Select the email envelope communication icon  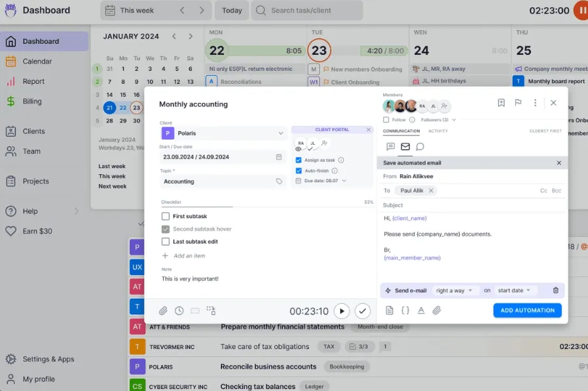tap(405, 146)
